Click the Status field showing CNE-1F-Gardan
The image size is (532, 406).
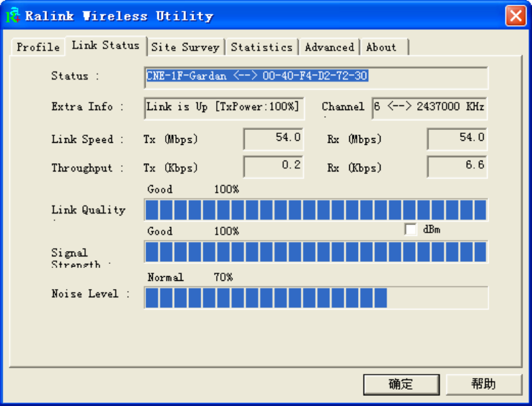click(x=316, y=78)
